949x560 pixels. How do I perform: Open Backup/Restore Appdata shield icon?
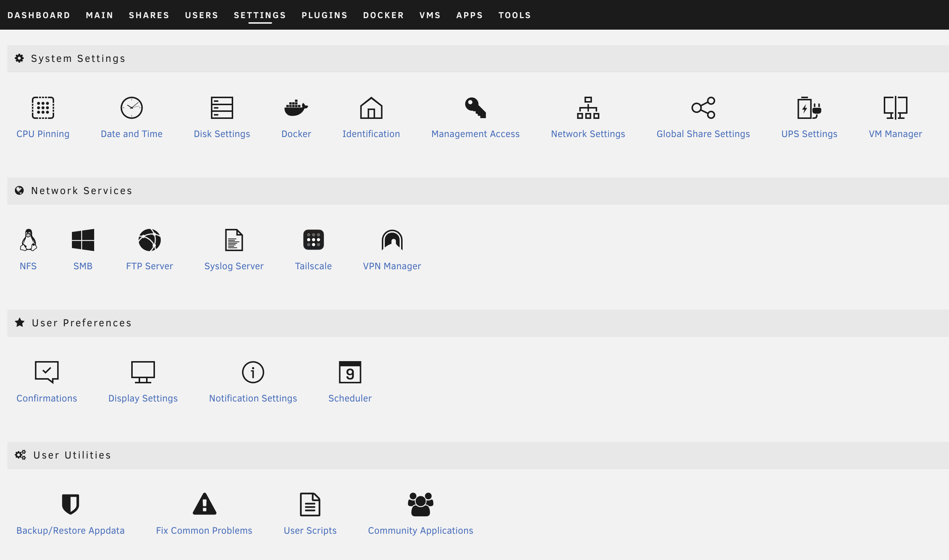point(70,504)
